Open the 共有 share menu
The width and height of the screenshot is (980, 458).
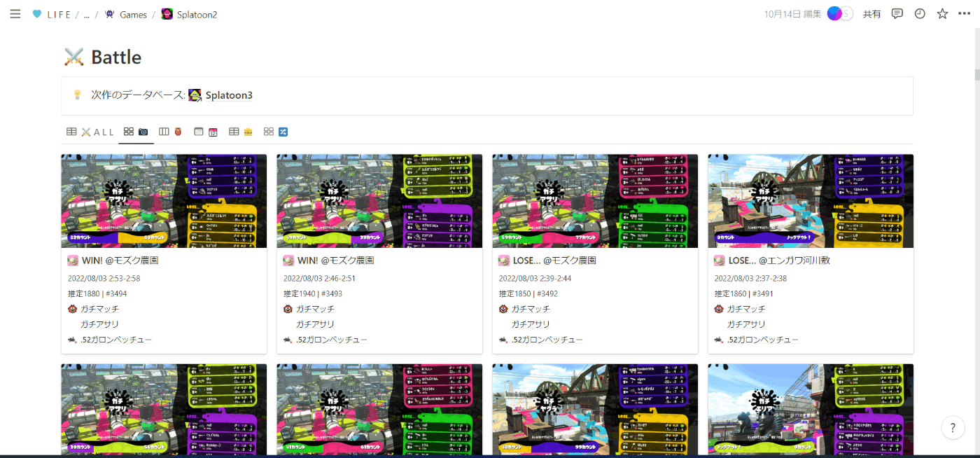(x=872, y=14)
